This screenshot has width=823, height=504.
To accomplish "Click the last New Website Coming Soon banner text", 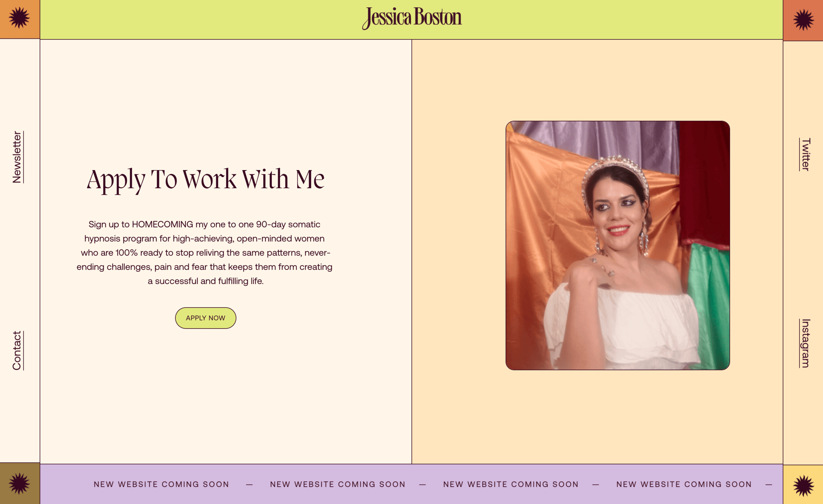I will tap(684, 484).
